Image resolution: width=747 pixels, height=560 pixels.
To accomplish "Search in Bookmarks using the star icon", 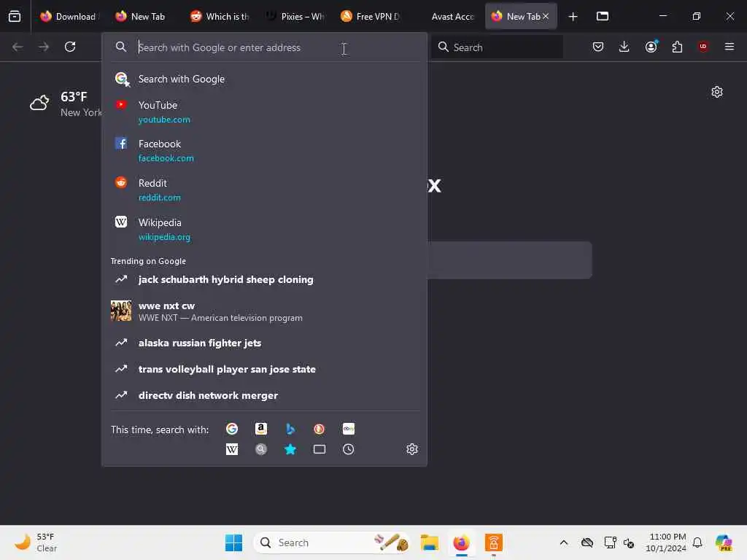I will (290, 449).
